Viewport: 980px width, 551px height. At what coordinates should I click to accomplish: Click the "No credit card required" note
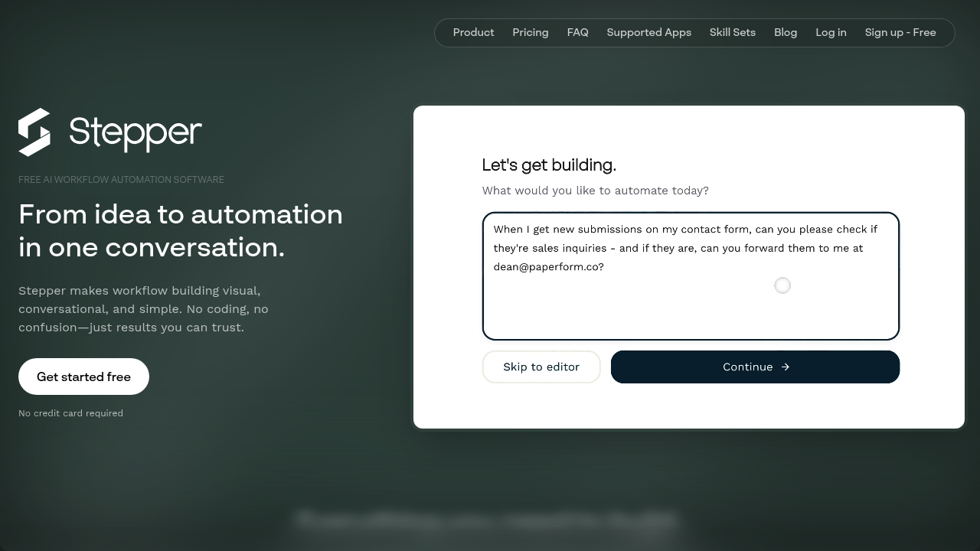(70, 413)
